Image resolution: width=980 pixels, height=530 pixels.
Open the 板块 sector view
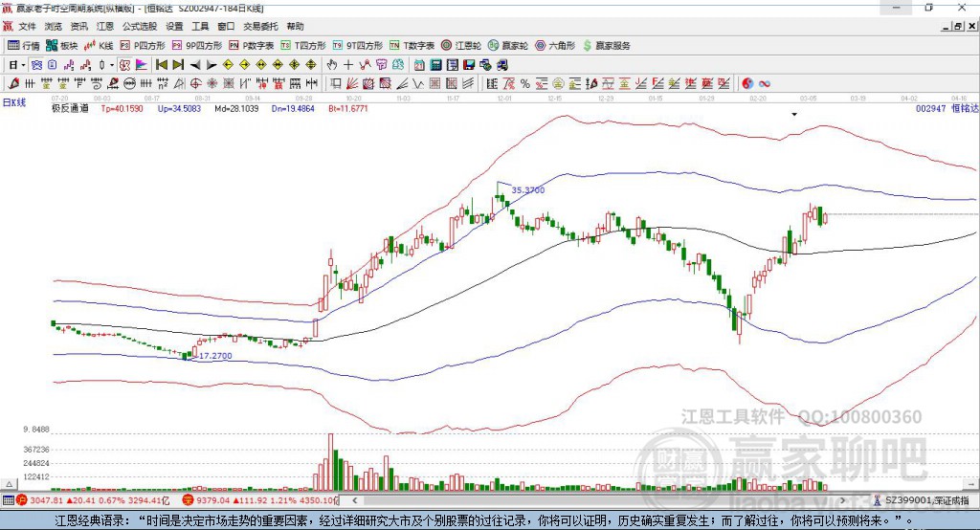[x=62, y=46]
